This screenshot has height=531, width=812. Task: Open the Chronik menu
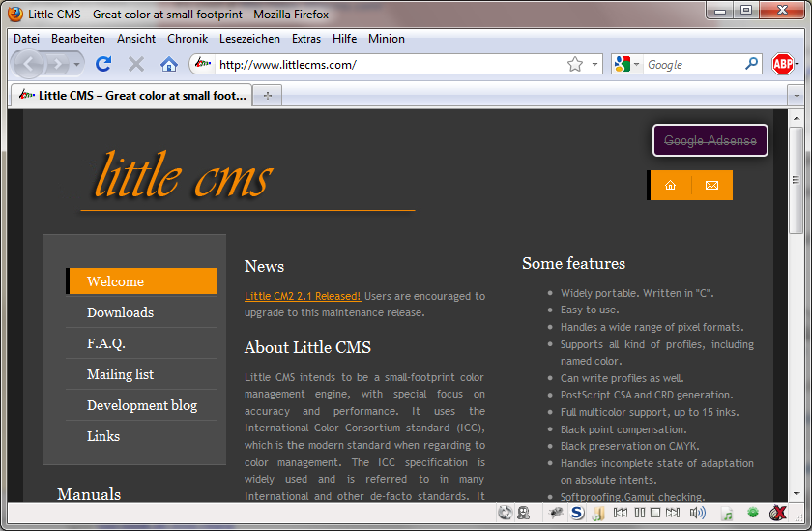(x=188, y=39)
